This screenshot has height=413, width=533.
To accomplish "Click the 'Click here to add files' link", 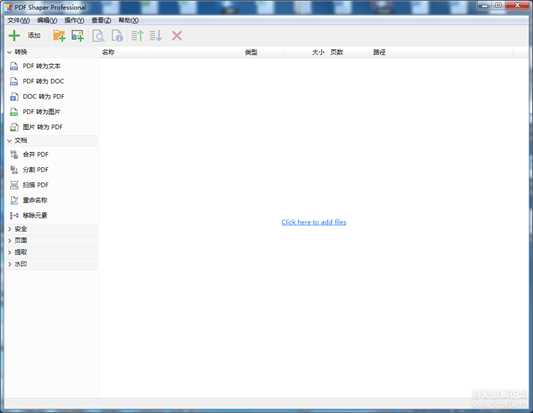I will [314, 222].
